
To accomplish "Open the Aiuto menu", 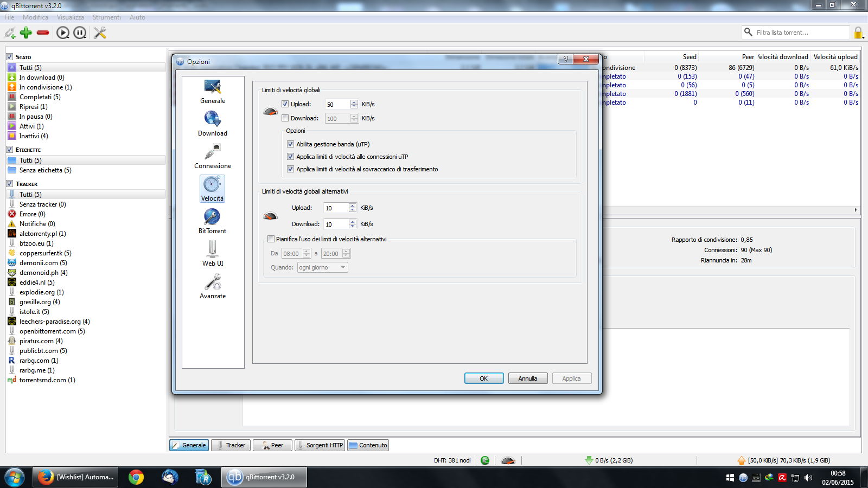I will (x=137, y=17).
